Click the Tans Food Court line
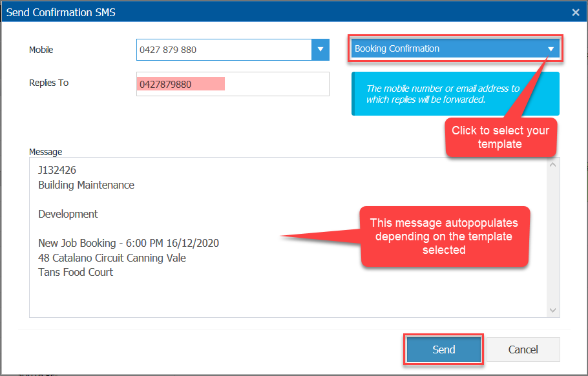The width and height of the screenshot is (588, 376). pos(76,272)
